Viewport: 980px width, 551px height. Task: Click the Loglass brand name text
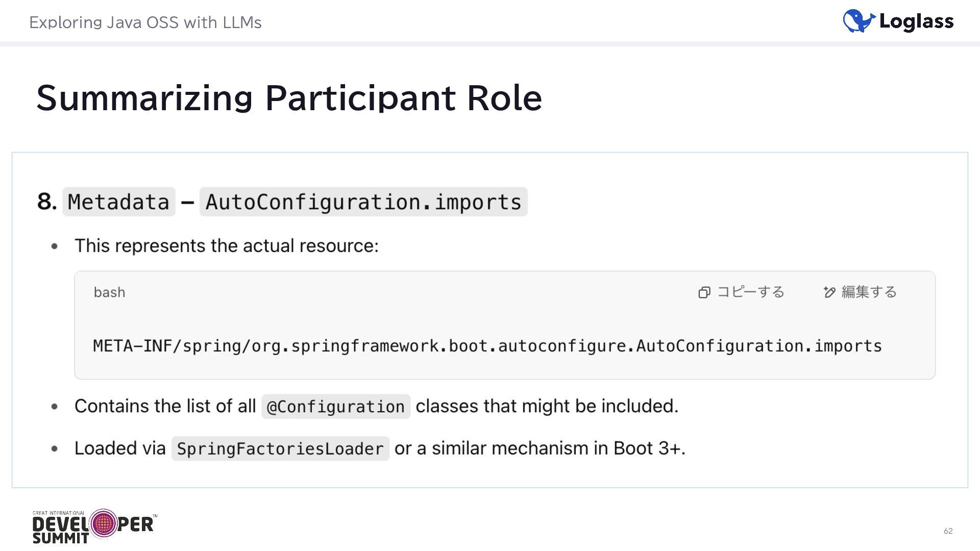pos(916,21)
